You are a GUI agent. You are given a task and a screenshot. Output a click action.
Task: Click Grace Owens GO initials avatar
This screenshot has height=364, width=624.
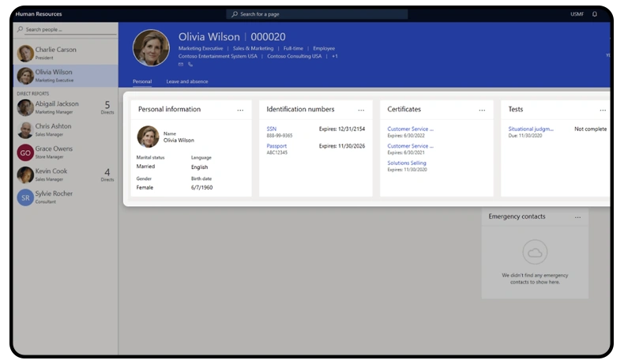coord(25,152)
